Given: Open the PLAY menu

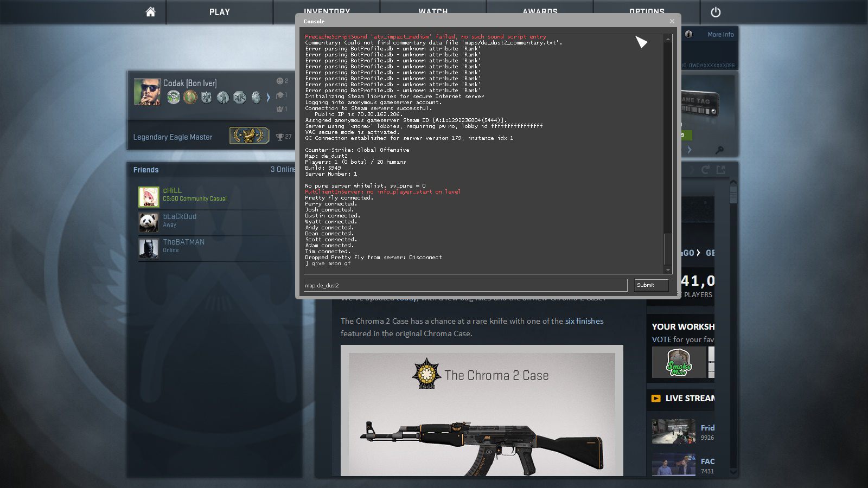Looking at the screenshot, I should click(x=220, y=12).
